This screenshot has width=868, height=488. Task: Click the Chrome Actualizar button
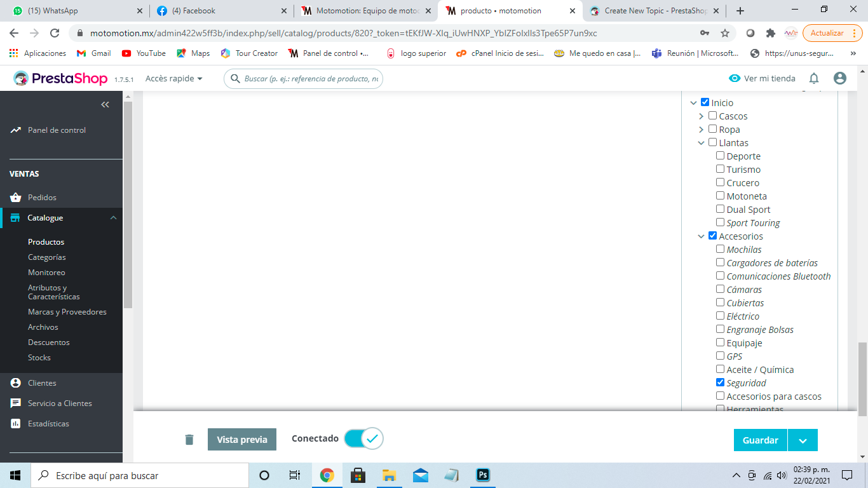pos(832,33)
